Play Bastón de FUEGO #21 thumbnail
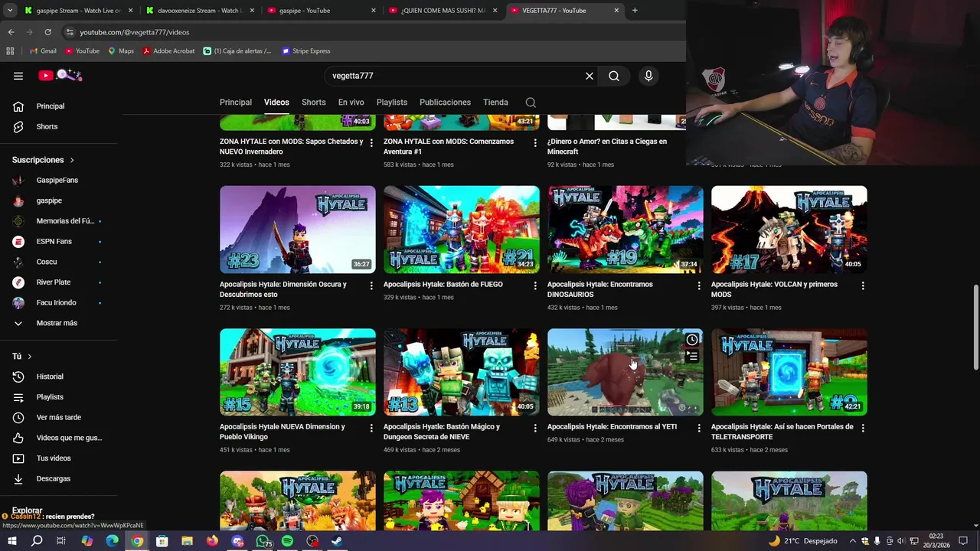980x551 pixels. 462,230
